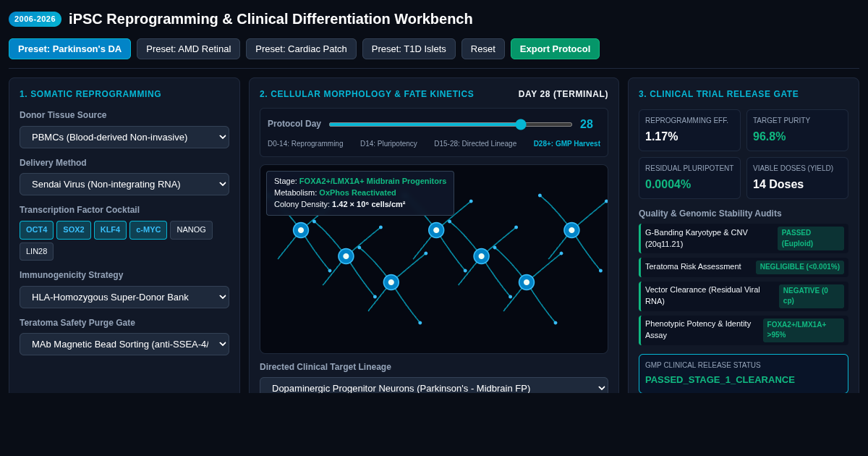Apply the Cardiac Patch preset
Screen dimensions: 868x456
[x=301, y=49]
